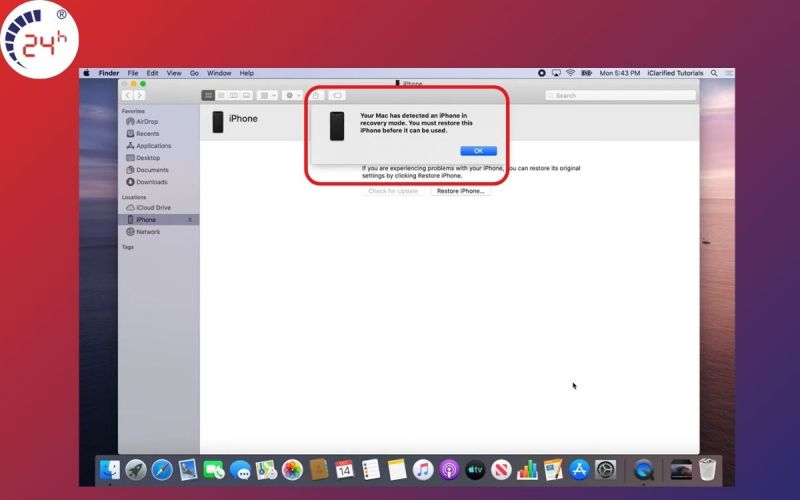Open the Apple TV app in the Dock

(475, 469)
